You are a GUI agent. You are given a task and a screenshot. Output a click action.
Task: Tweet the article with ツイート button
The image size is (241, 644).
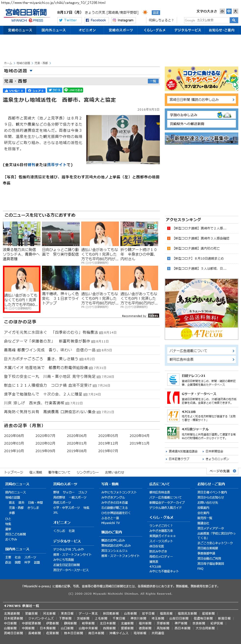tap(54, 90)
